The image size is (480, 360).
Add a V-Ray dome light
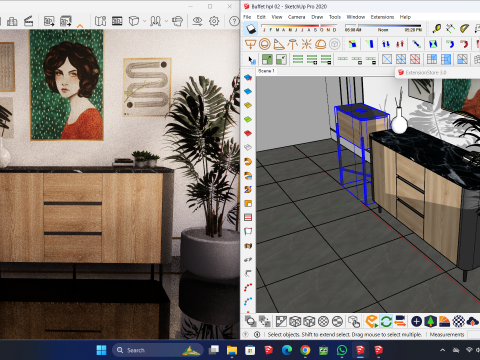pyautogui.click(x=320, y=44)
